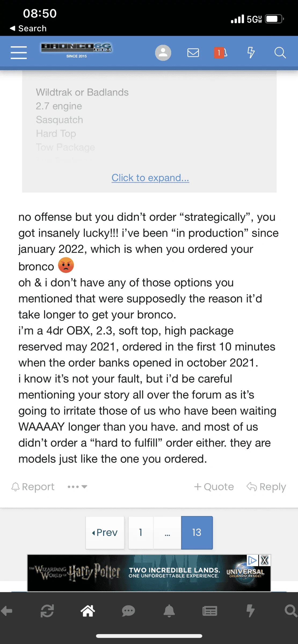The width and height of the screenshot is (298, 644).
Task: Open the three-dots post options dropdown
Action: pyautogui.click(x=77, y=486)
